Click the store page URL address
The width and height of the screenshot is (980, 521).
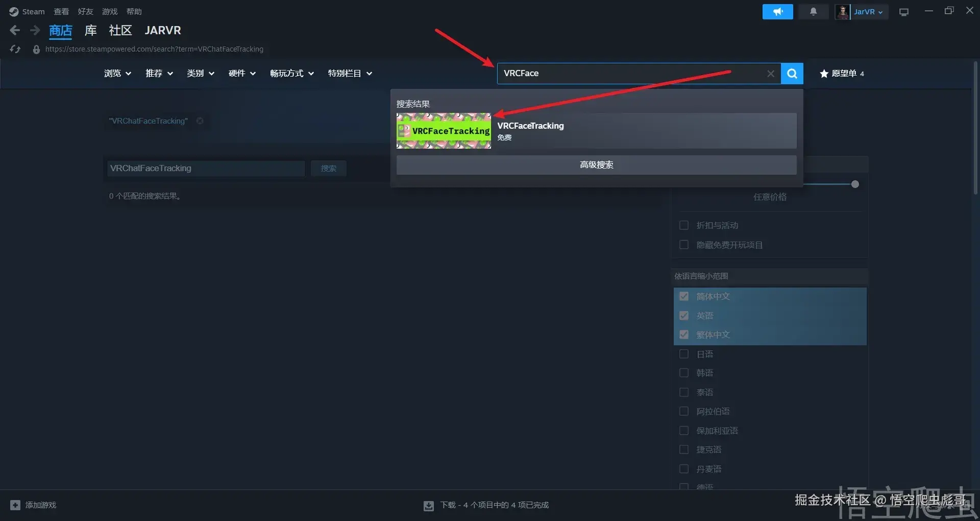point(154,49)
